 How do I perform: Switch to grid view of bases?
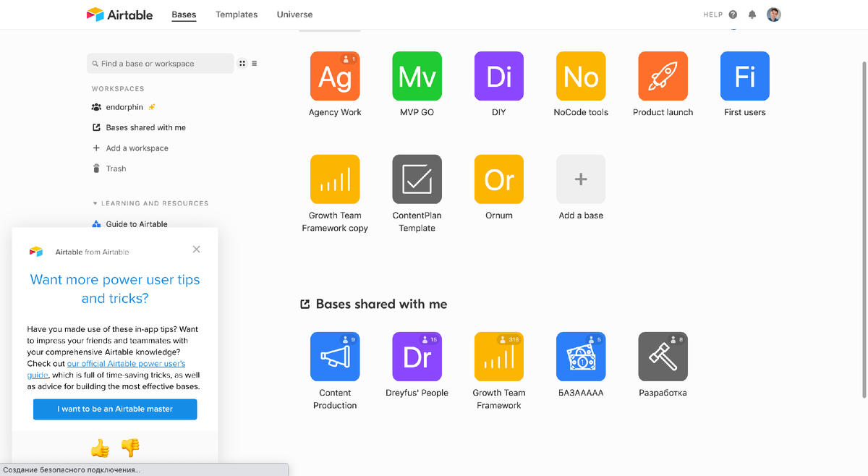(242, 64)
